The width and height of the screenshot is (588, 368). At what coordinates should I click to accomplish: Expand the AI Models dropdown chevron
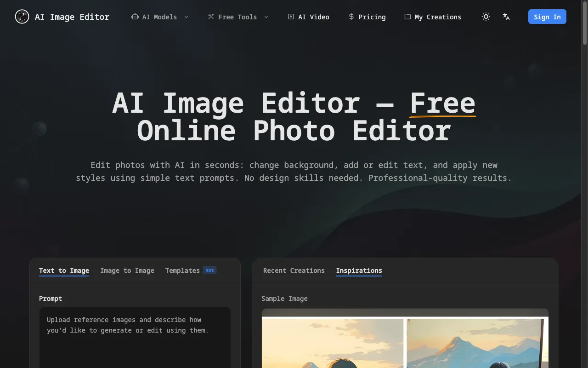click(x=186, y=17)
